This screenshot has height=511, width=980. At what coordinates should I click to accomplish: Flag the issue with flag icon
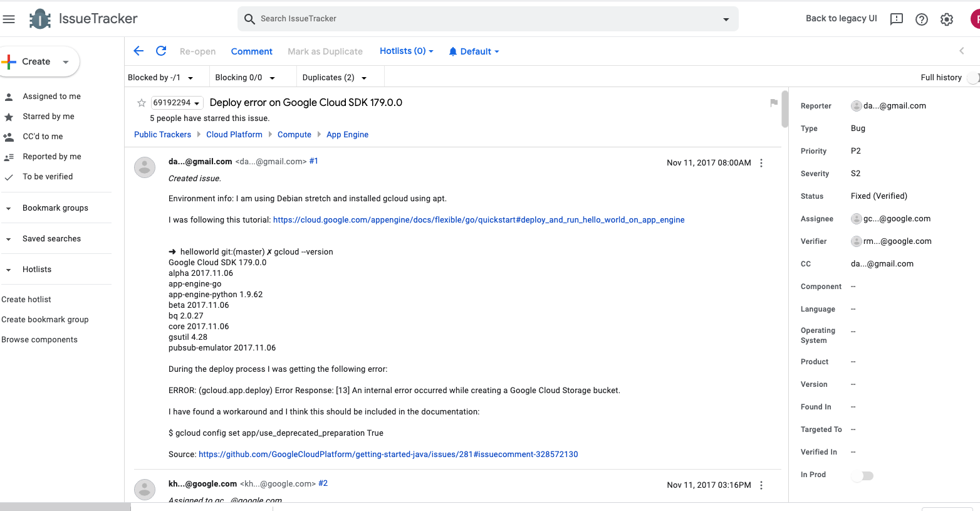(774, 103)
